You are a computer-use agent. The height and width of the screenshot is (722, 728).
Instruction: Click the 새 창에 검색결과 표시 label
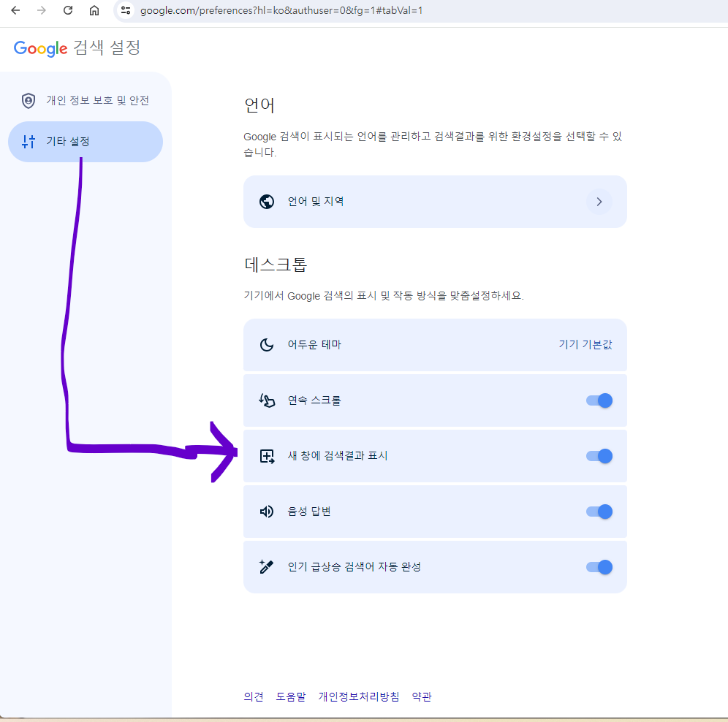point(338,455)
